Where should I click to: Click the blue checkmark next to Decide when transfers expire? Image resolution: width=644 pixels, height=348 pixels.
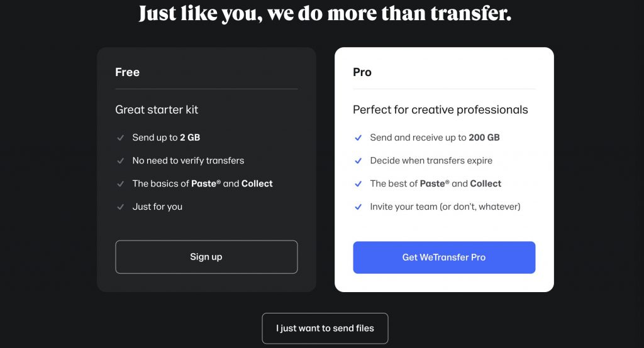pos(358,161)
